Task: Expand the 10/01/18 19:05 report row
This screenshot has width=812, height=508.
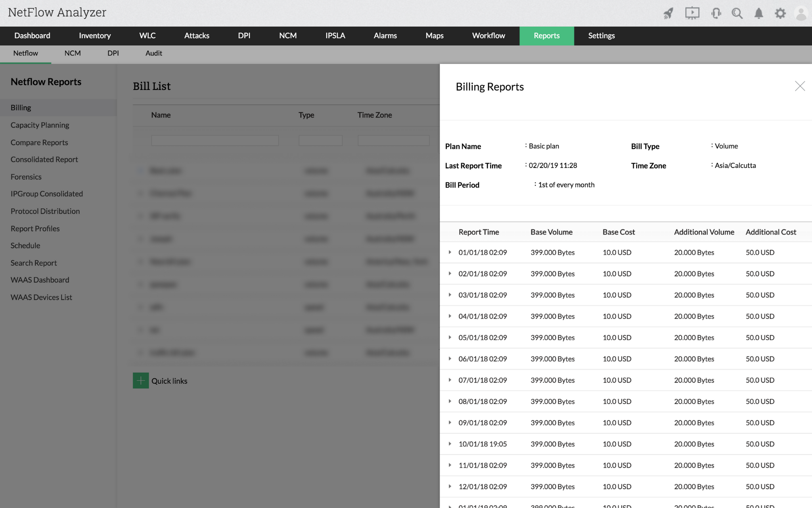Action: click(x=450, y=444)
